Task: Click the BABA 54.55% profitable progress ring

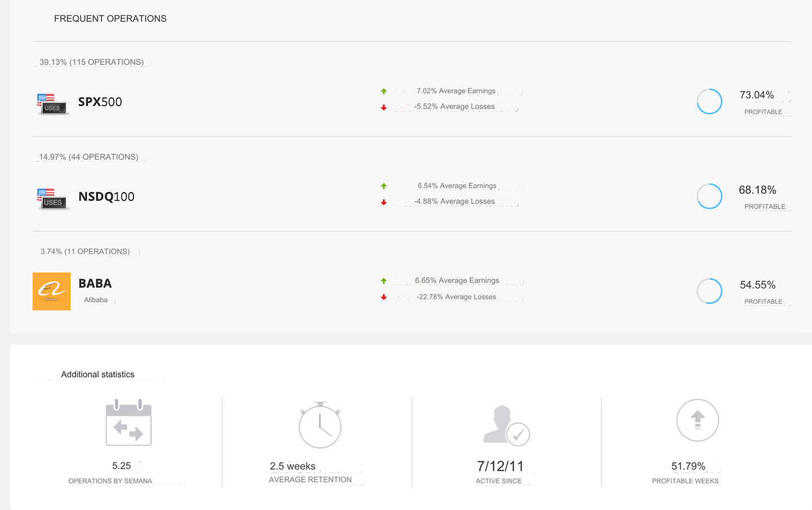Action: pos(709,291)
